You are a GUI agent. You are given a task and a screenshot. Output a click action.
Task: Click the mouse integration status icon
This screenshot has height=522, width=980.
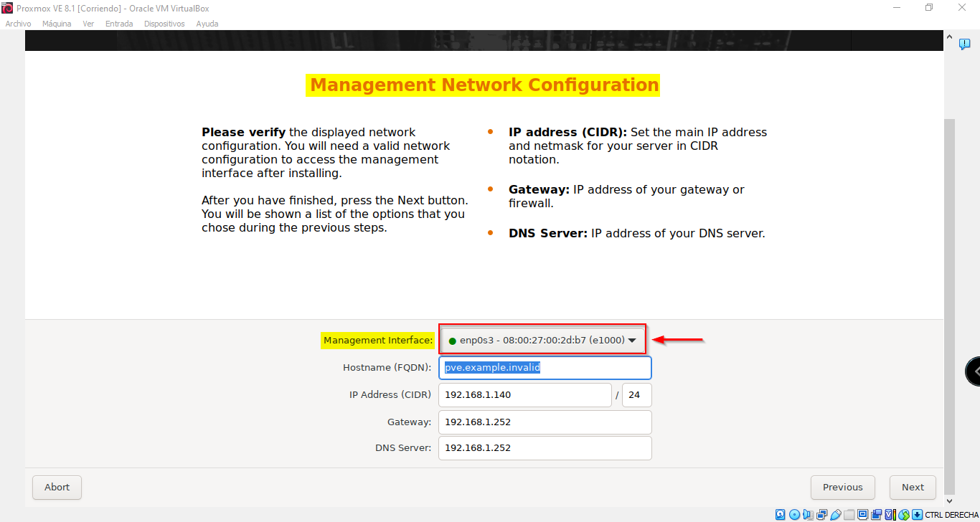904,515
